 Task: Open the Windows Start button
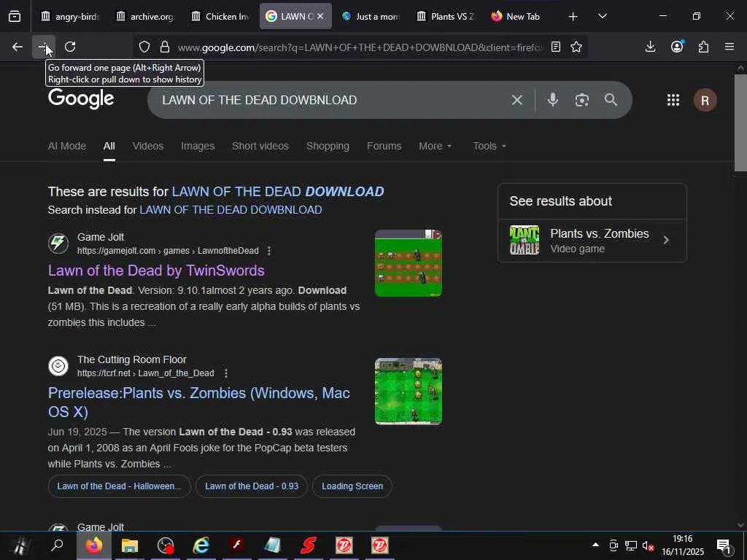click(x=20, y=545)
